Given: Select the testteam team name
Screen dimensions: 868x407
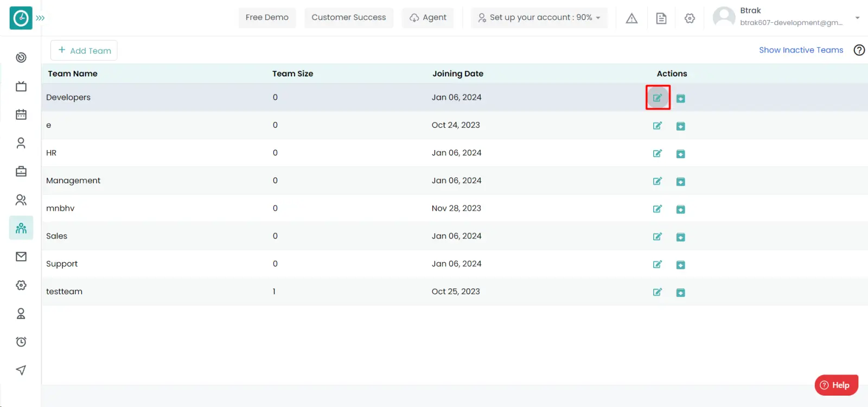Looking at the screenshot, I should [x=64, y=292].
